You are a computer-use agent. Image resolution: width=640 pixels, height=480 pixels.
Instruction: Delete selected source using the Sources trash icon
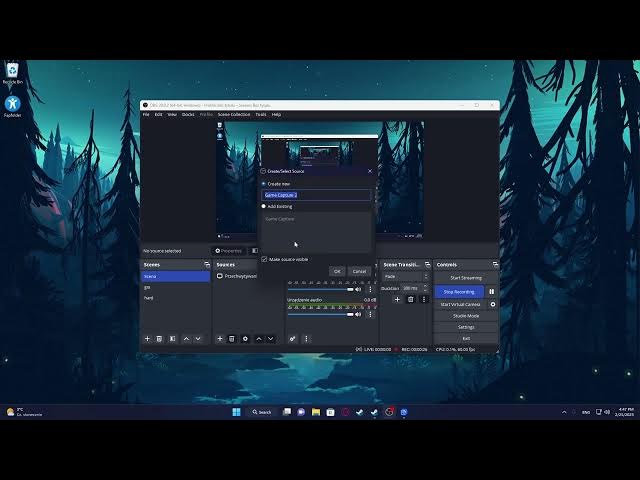[x=231, y=339]
